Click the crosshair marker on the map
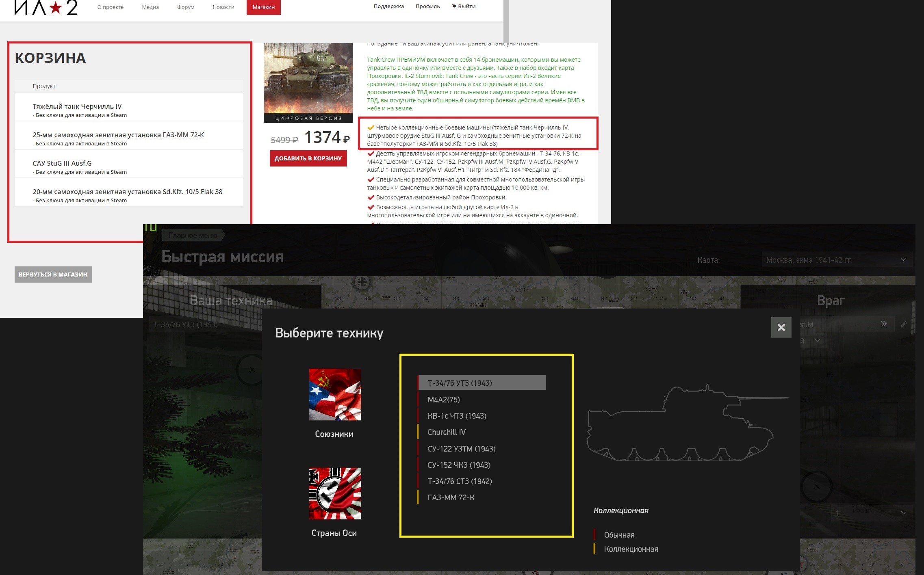924x575 pixels. click(x=362, y=281)
